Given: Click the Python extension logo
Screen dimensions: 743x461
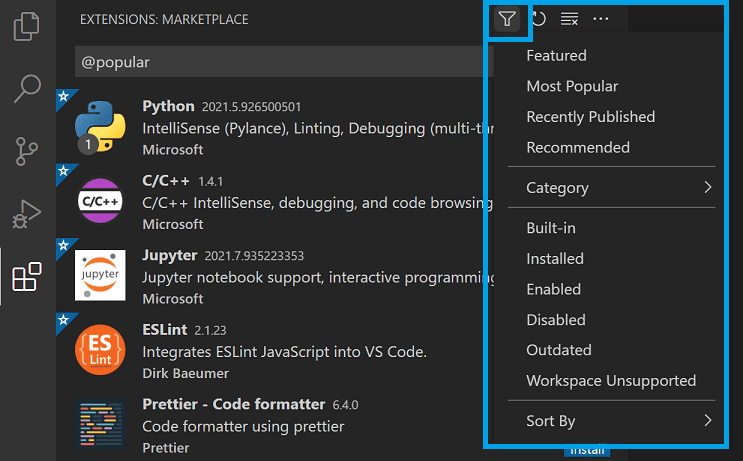Looking at the screenshot, I should tap(100, 127).
